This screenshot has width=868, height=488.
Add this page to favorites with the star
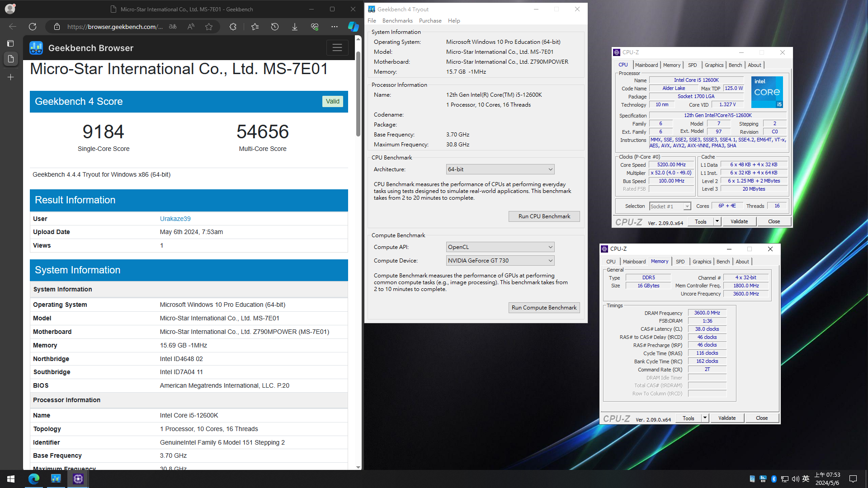coord(209,27)
